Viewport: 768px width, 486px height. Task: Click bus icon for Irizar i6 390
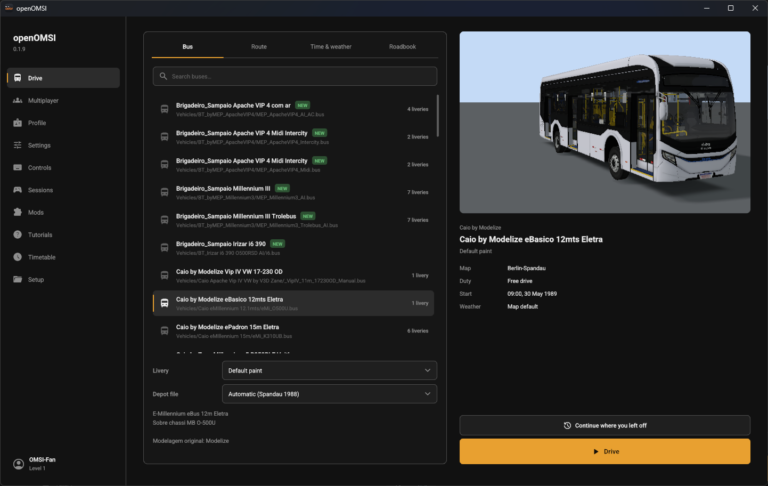coord(165,248)
